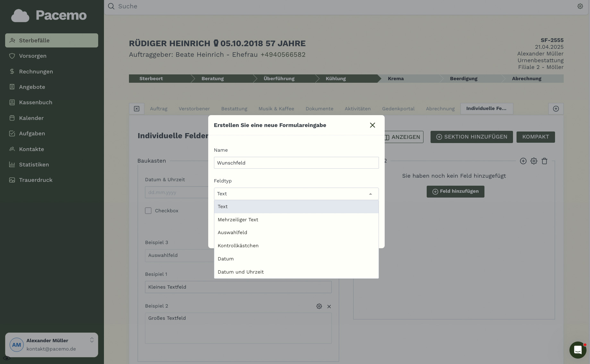The width and height of the screenshot is (590, 364).
Task: Expand the Alexander Müller account switcher
Action: 92,340
